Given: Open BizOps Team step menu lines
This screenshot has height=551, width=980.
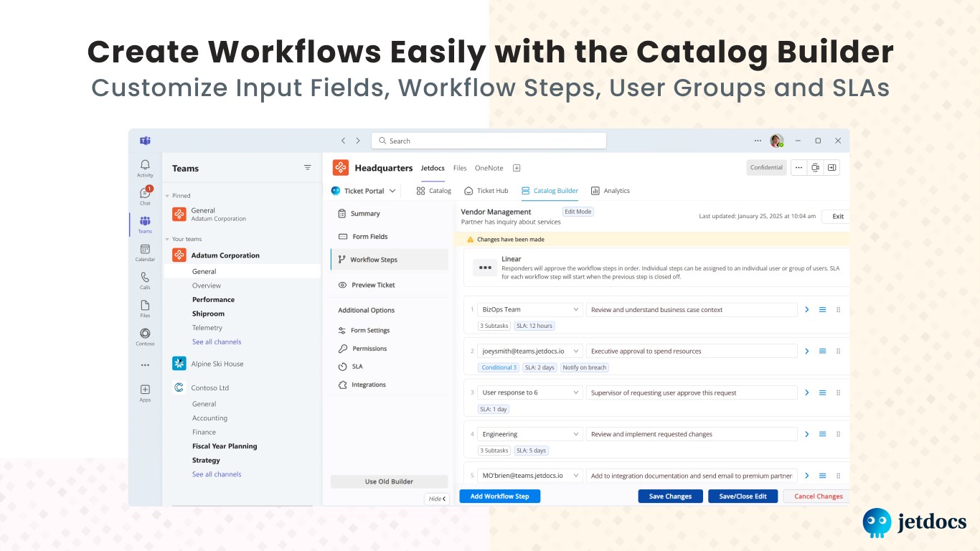Looking at the screenshot, I should [823, 310].
